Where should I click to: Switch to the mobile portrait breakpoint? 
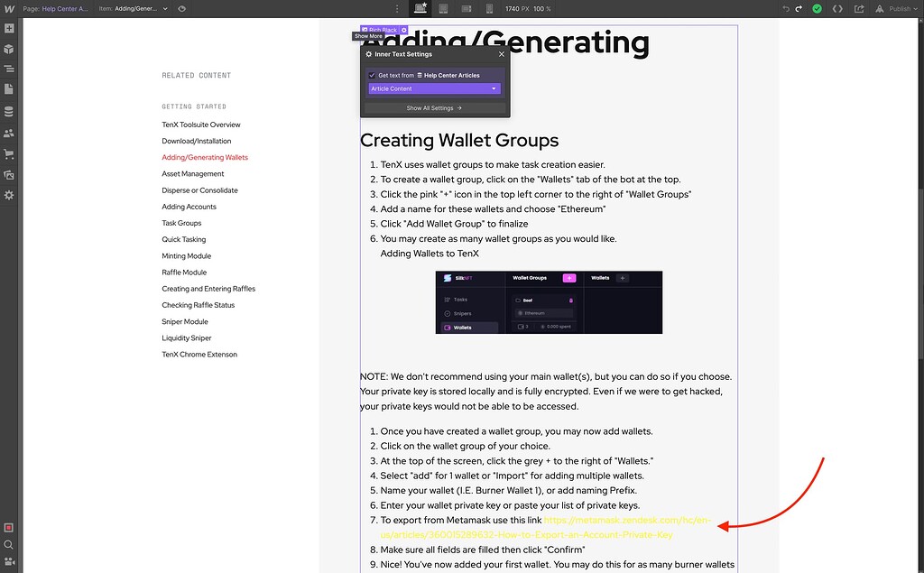pos(488,8)
